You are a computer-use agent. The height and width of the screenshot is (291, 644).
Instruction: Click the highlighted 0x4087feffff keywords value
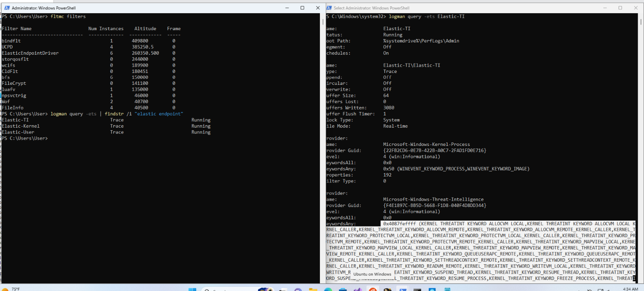point(400,224)
